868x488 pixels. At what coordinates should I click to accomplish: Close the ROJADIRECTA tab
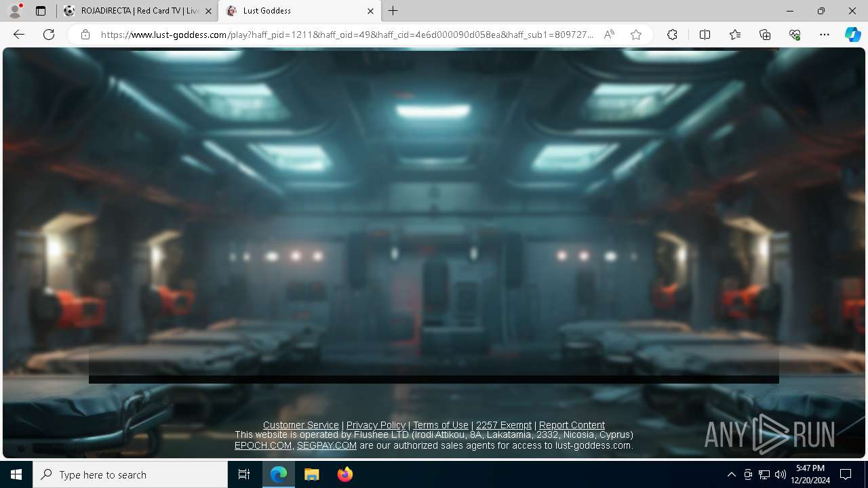tap(208, 11)
